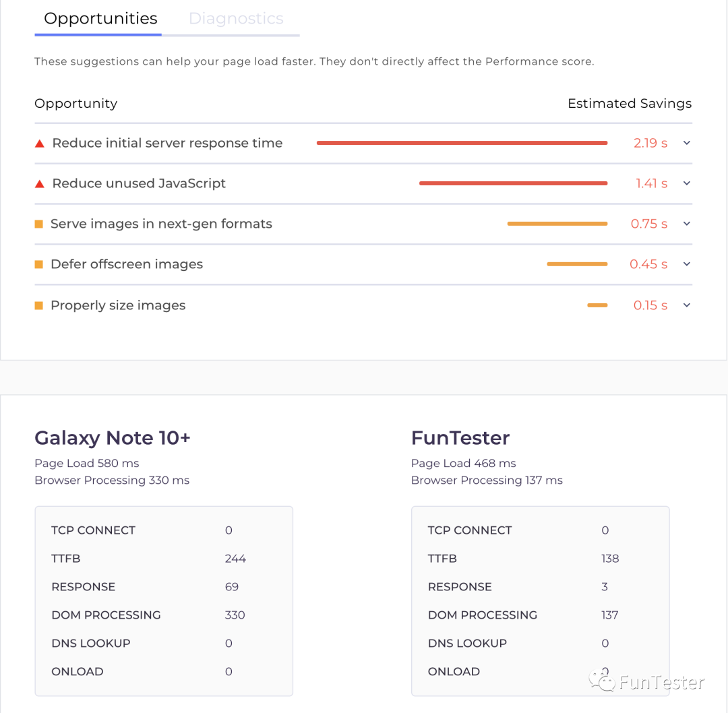The image size is (728, 713).
Task: Expand the Properly size images chevron
Action: pyautogui.click(x=687, y=305)
